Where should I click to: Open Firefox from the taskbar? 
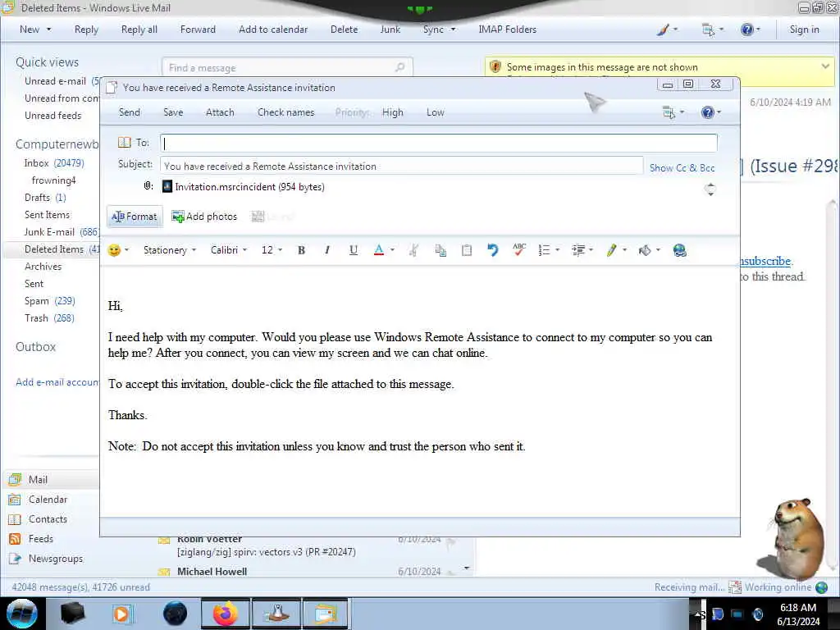click(226, 614)
